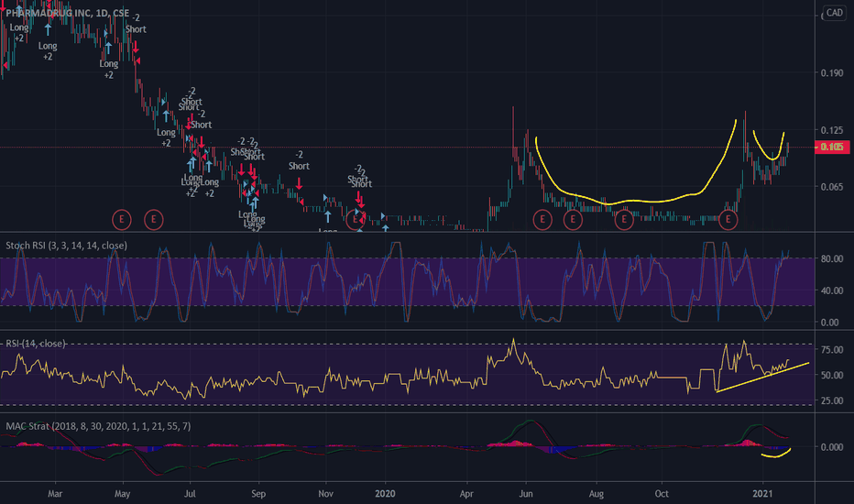Click the CAD currency button

pyautogui.click(x=835, y=13)
